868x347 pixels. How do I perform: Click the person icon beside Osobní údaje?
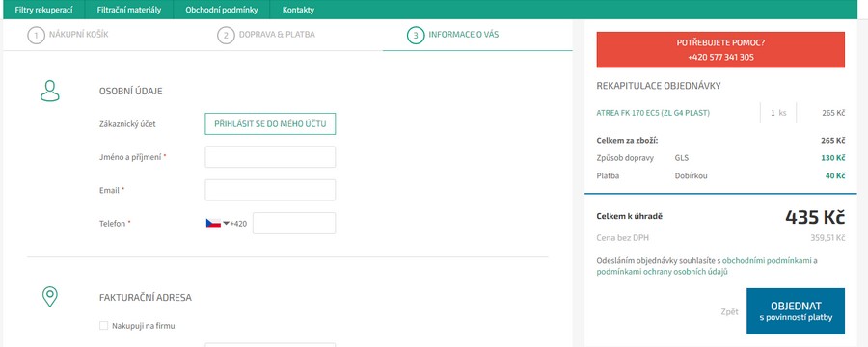[x=50, y=91]
